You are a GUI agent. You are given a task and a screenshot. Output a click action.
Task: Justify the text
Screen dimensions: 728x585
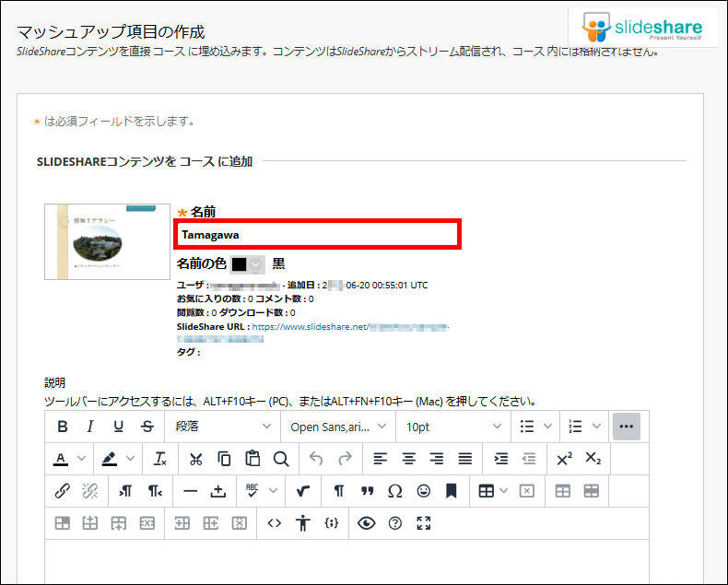465,459
